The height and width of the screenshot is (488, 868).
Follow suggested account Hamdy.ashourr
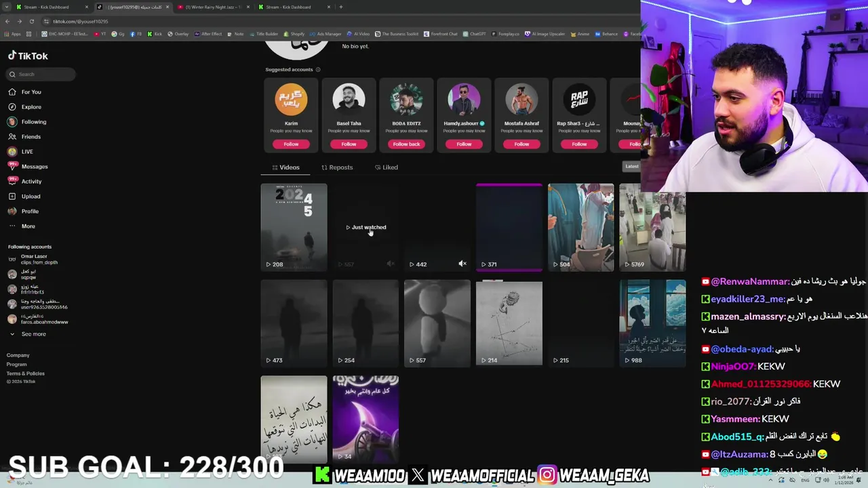coord(464,144)
